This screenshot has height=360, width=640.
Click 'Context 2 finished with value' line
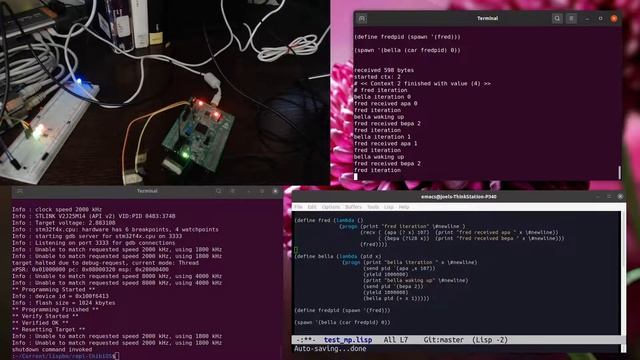(422, 83)
